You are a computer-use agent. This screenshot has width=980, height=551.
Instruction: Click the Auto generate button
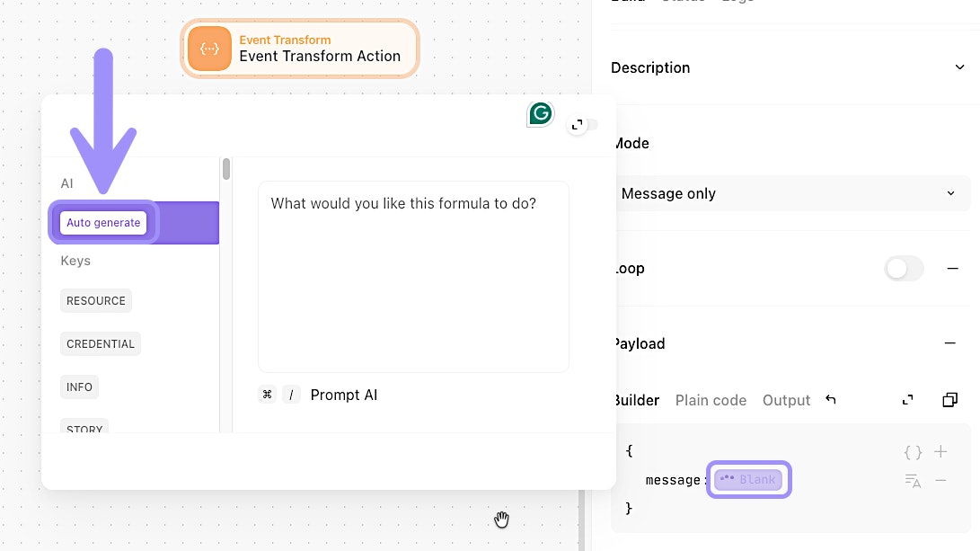coord(103,222)
